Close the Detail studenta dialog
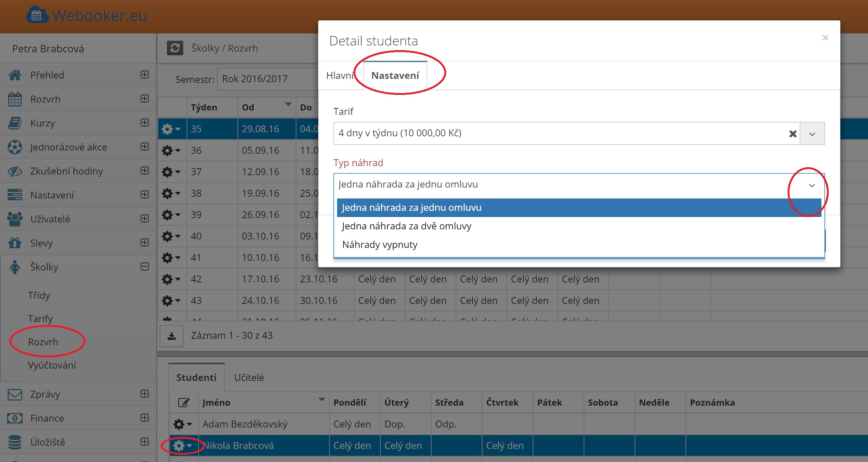 [x=825, y=38]
